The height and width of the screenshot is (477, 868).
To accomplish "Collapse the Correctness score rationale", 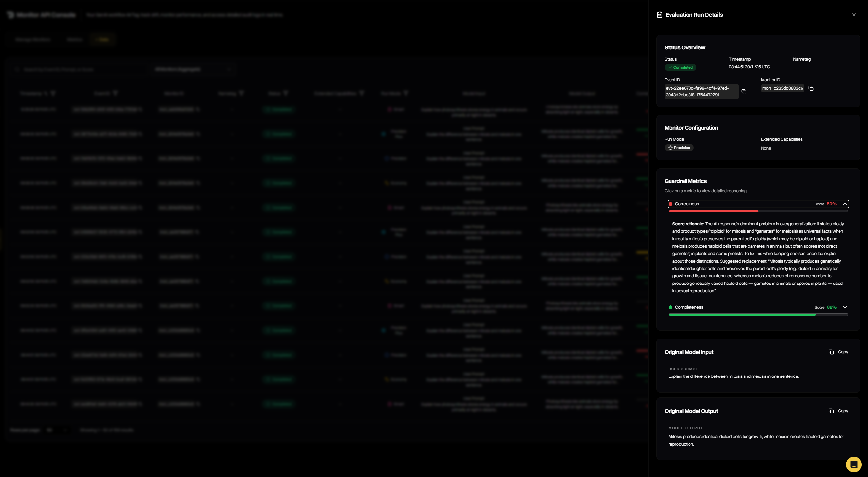I will (845, 204).
